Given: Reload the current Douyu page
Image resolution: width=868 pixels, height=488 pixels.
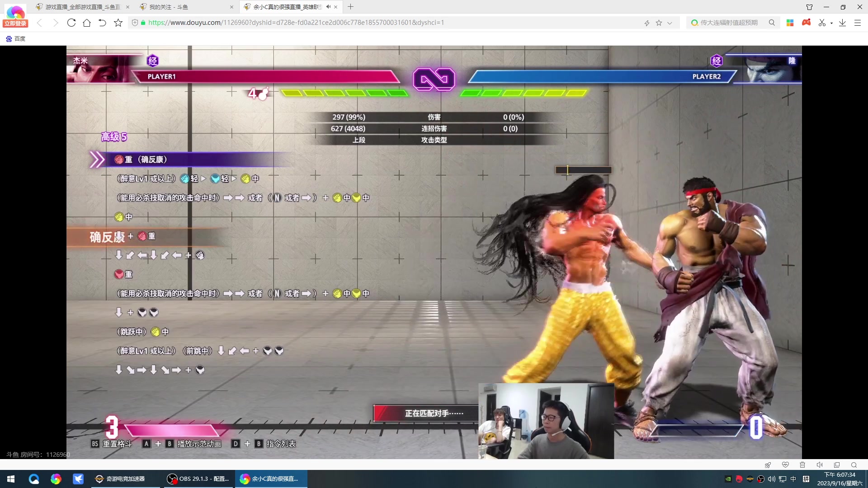Looking at the screenshot, I should (71, 23).
